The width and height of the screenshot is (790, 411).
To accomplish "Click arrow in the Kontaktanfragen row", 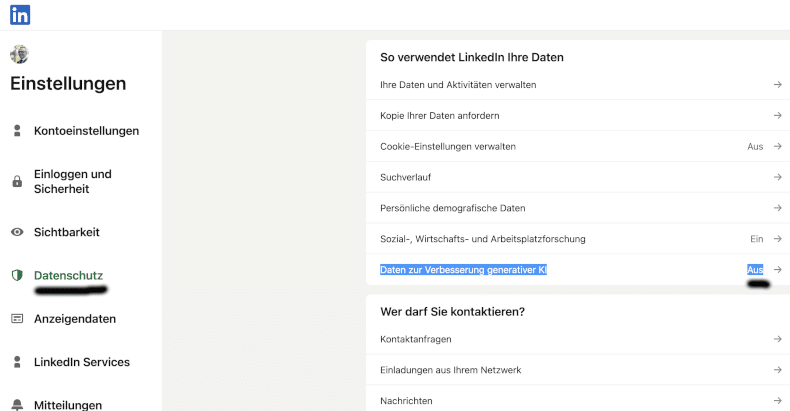I will (777, 339).
